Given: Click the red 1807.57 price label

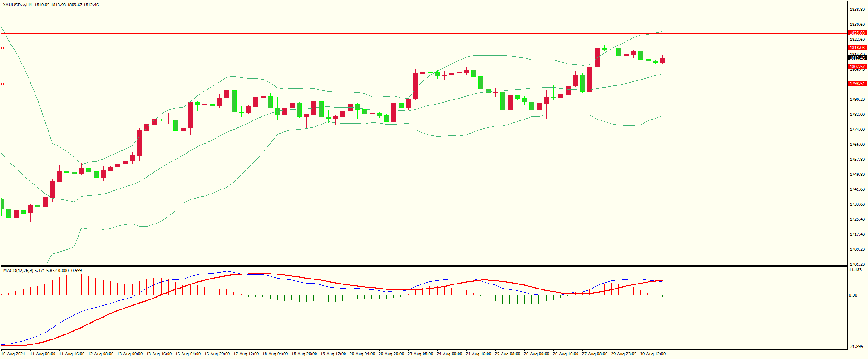Looking at the screenshot, I should 857,67.
